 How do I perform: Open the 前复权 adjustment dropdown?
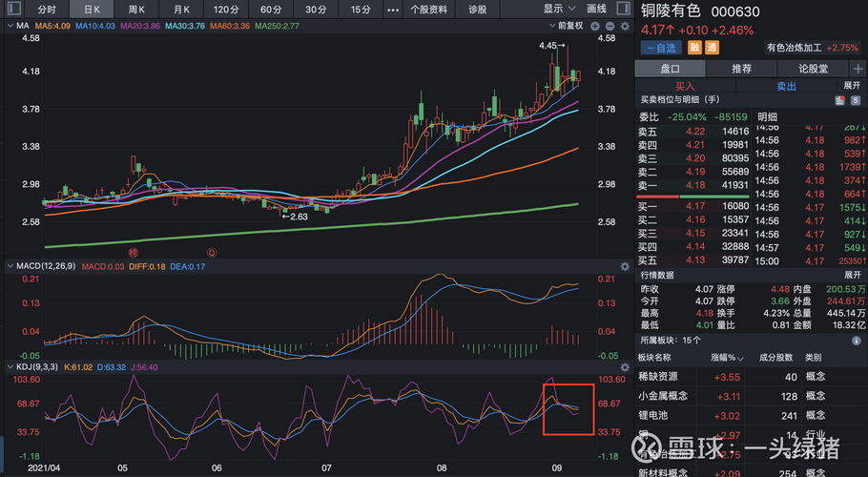tap(567, 26)
